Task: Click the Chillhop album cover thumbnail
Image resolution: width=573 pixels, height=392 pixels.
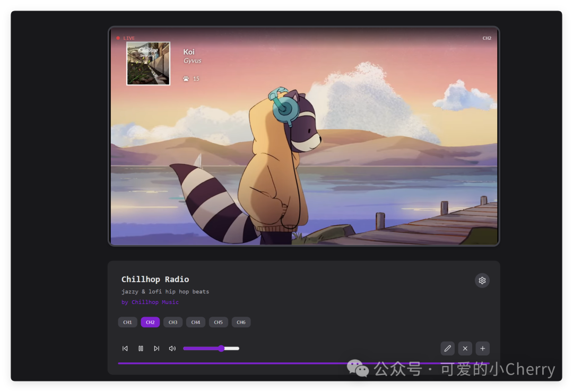Action: pos(148,64)
